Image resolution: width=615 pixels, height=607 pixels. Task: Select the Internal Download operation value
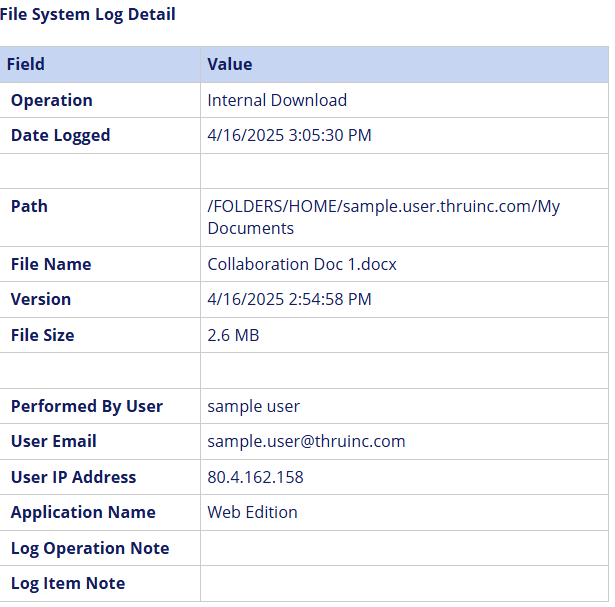[x=277, y=100]
